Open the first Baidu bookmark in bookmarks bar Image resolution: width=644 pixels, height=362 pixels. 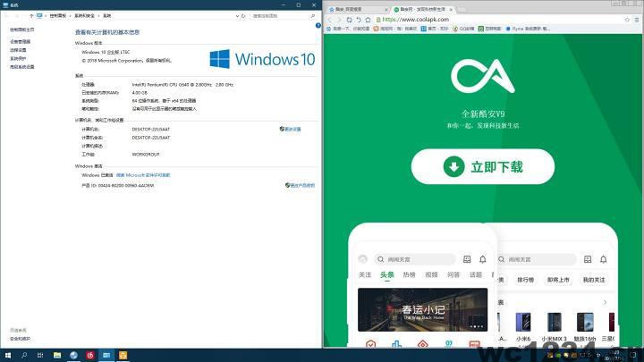[348, 29]
